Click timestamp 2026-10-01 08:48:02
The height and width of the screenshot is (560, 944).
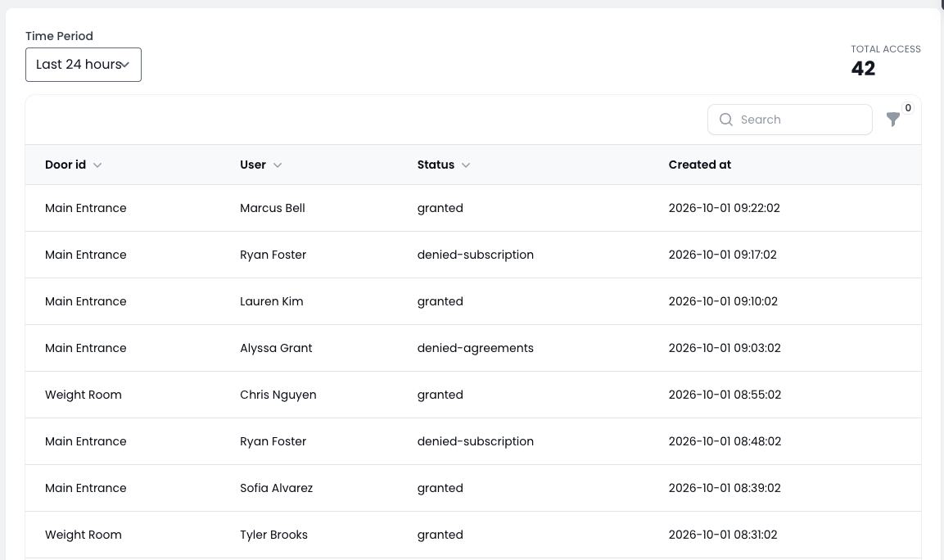[x=725, y=441]
